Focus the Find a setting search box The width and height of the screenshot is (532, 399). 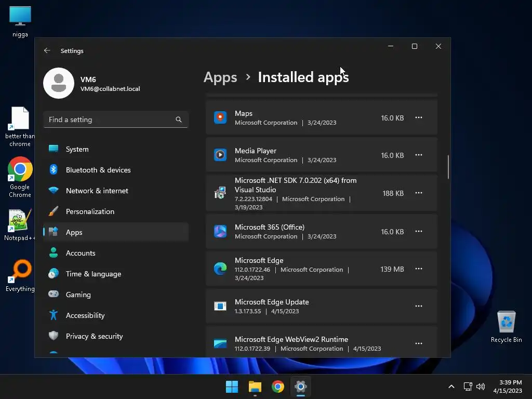(x=116, y=119)
